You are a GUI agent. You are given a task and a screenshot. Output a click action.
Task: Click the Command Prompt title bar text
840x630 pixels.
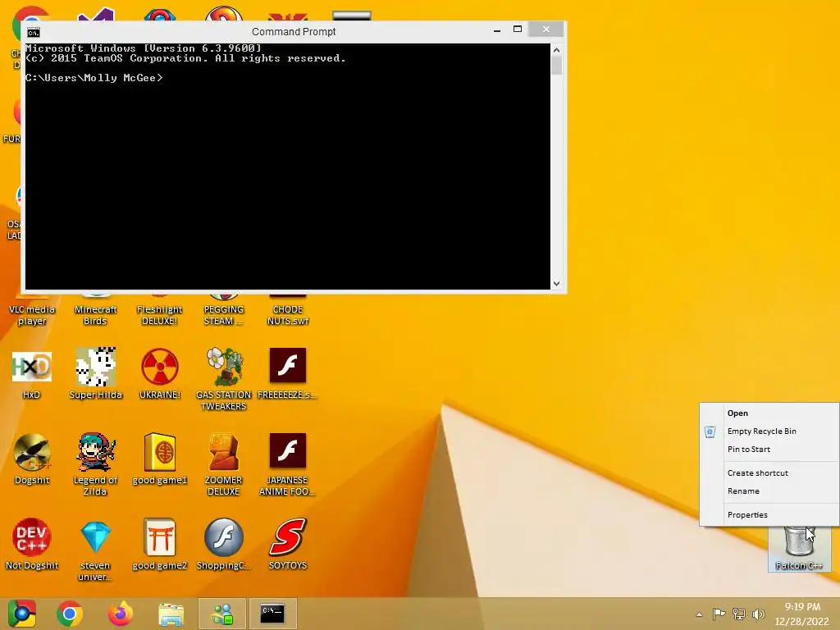(294, 32)
